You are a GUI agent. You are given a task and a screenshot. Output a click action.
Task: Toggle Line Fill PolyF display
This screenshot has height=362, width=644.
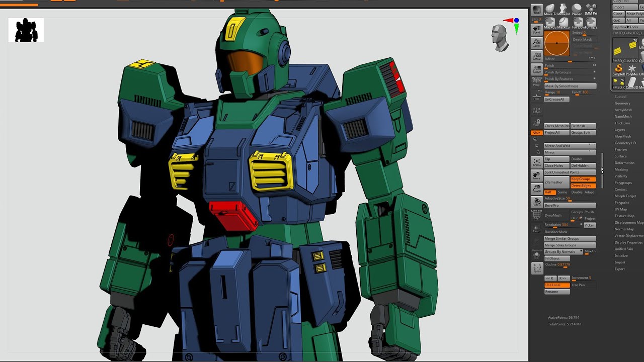[537, 215]
